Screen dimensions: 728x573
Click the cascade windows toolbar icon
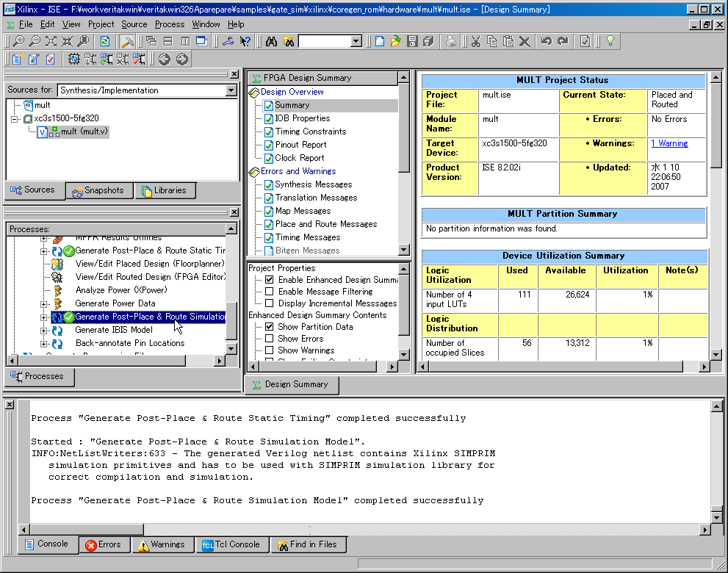(x=151, y=41)
